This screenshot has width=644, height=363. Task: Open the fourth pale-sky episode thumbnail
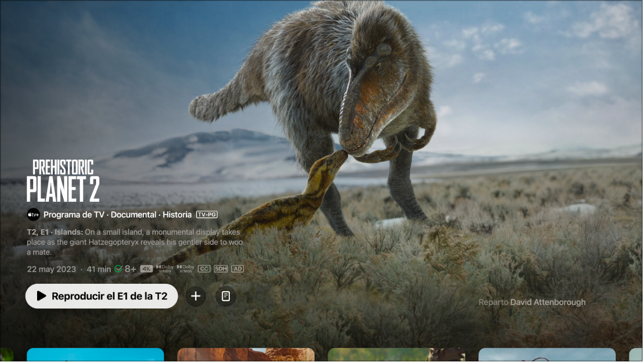[x=547, y=355]
